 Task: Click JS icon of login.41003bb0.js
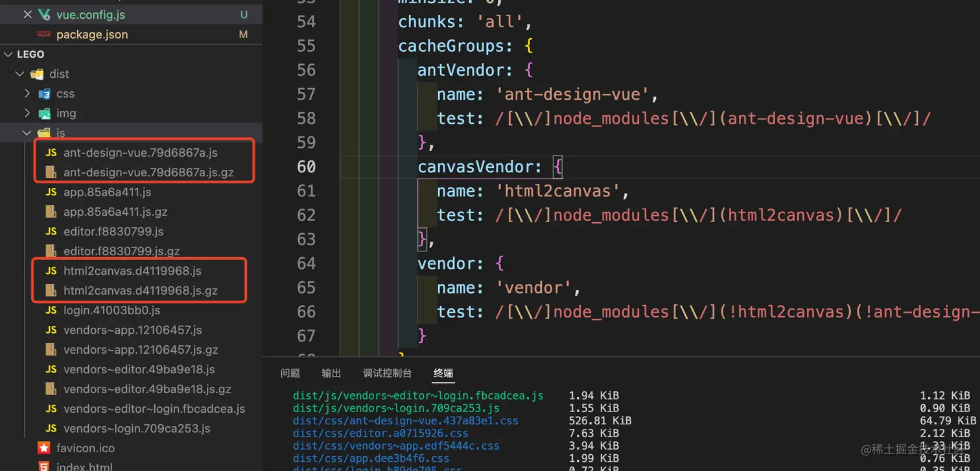[51, 310]
